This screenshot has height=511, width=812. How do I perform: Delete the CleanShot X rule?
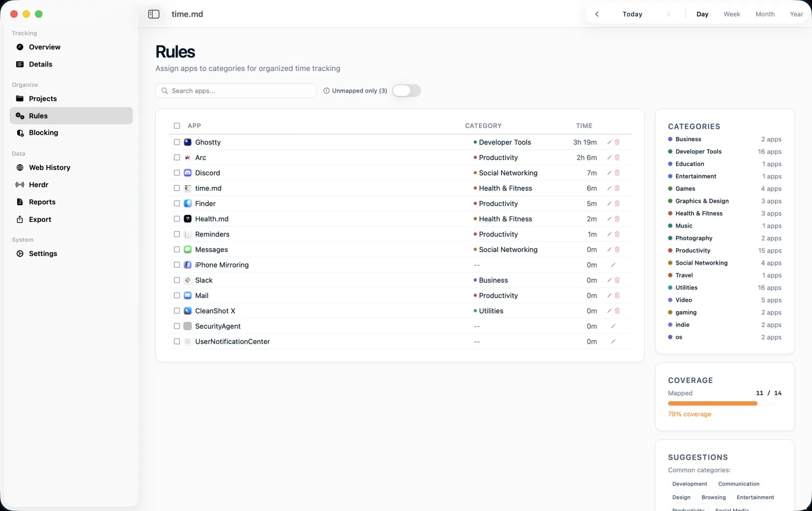pyautogui.click(x=617, y=311)
